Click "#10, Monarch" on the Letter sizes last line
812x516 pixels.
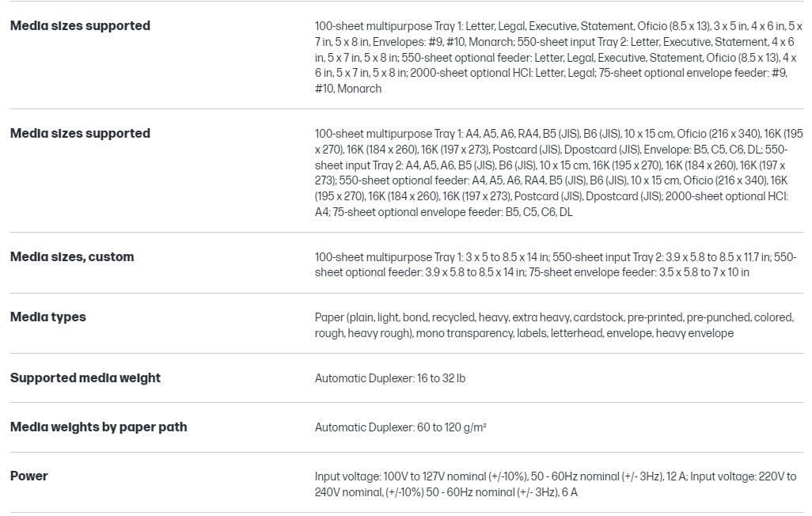tap(348, 89)
